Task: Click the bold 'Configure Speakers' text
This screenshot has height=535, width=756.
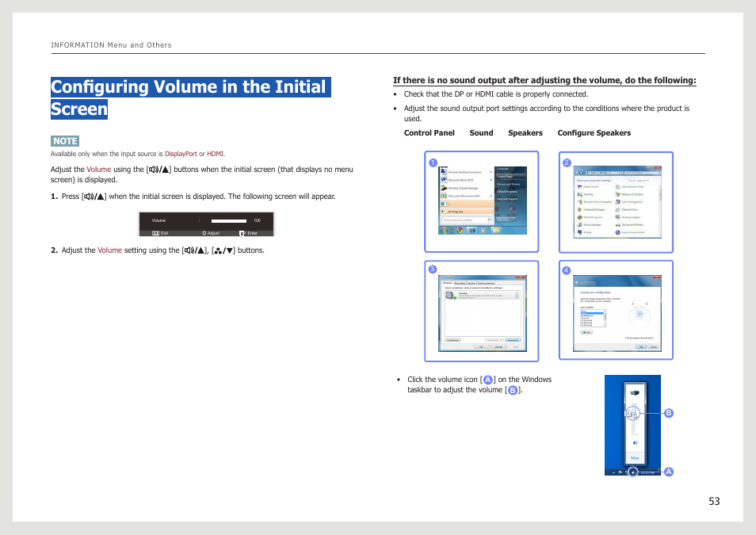Action: [594, 132]
